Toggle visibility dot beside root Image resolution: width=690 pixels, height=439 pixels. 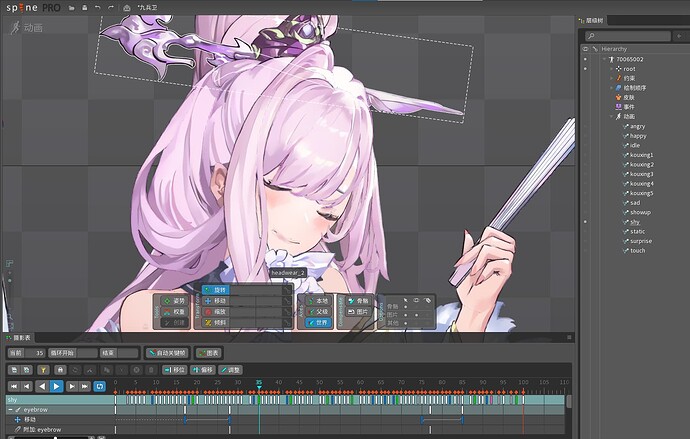[x=587, y=68]
